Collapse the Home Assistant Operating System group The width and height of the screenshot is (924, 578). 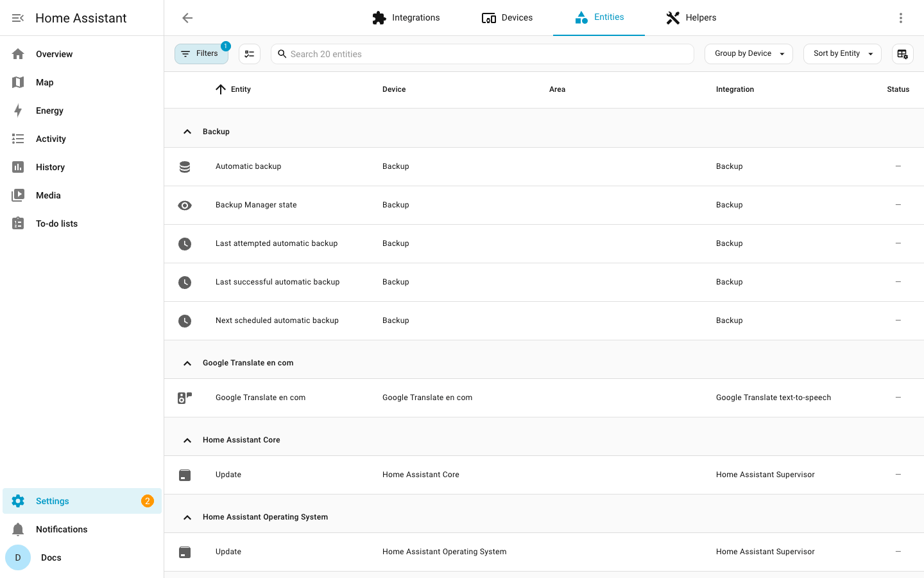pos(187,517)
